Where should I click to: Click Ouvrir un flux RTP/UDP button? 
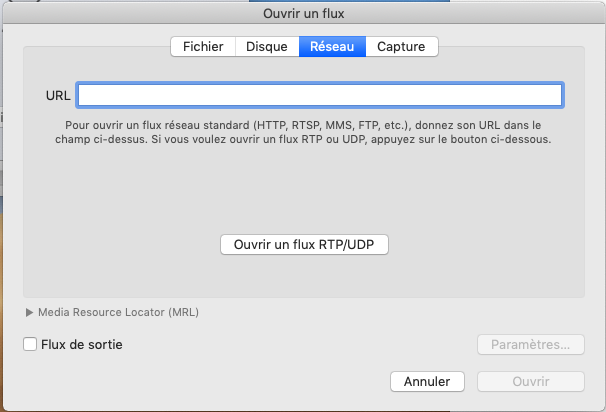(x=304, y=245)
